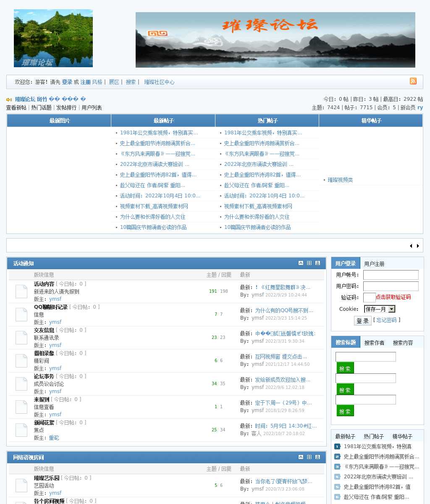Screen dimensions: 430x504
Task: Switch 网络语视房间 section to grid layout icon
Action: (x=309, y=457)
